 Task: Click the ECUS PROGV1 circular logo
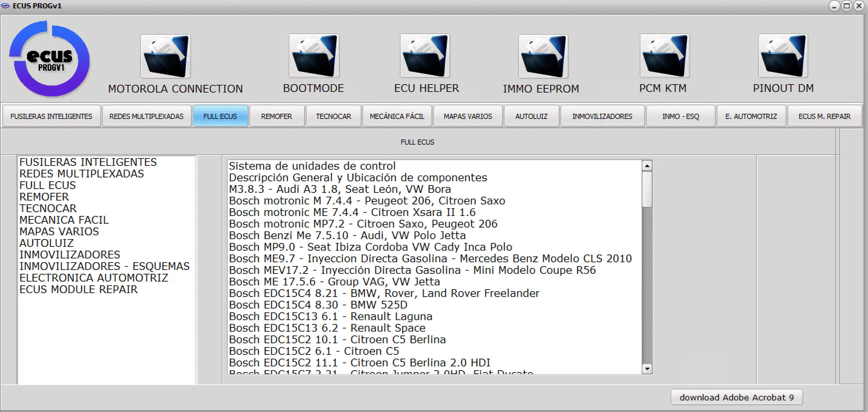[x=50, y=59]
